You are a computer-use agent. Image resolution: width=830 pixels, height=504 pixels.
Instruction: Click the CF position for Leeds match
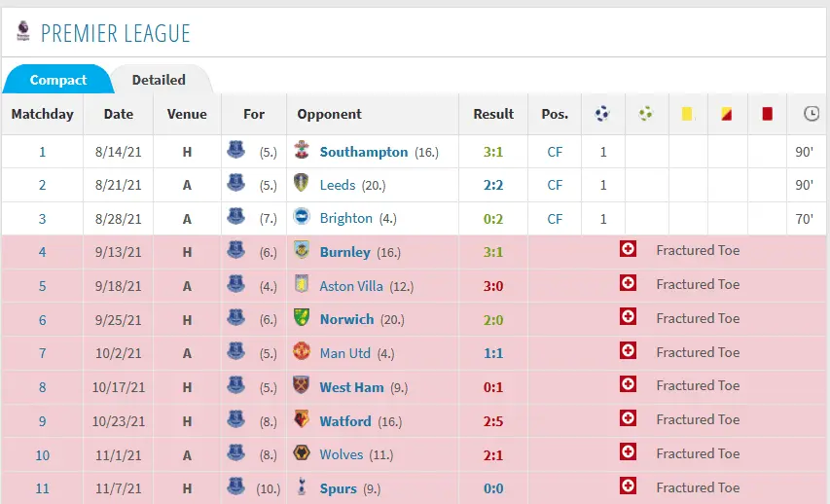pyautogui.click(x=555, y=185)
